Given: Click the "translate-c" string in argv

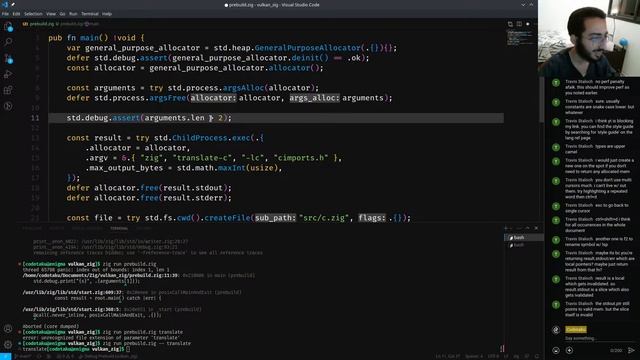Looking at the screenshot, I should click(203, 158).
